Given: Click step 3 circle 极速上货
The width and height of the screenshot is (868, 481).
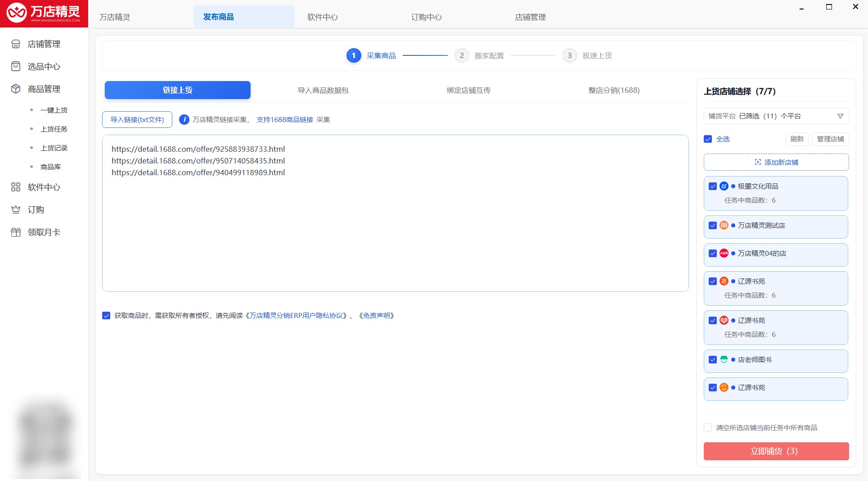Looking at the screenshot, I should point(570,55).
